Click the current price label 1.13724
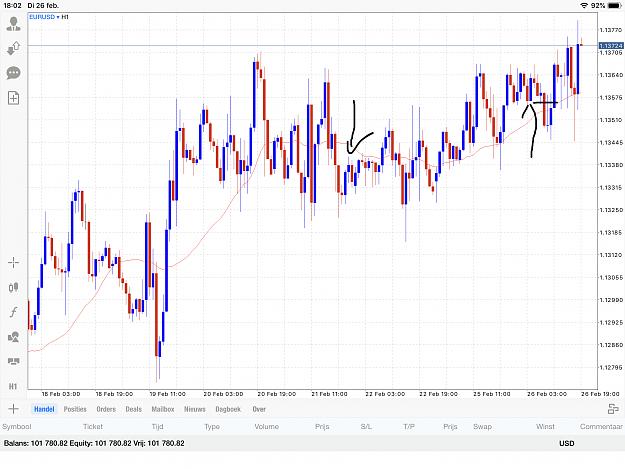The height and width of the screenshot is (469, 625). tap(611, 46)
